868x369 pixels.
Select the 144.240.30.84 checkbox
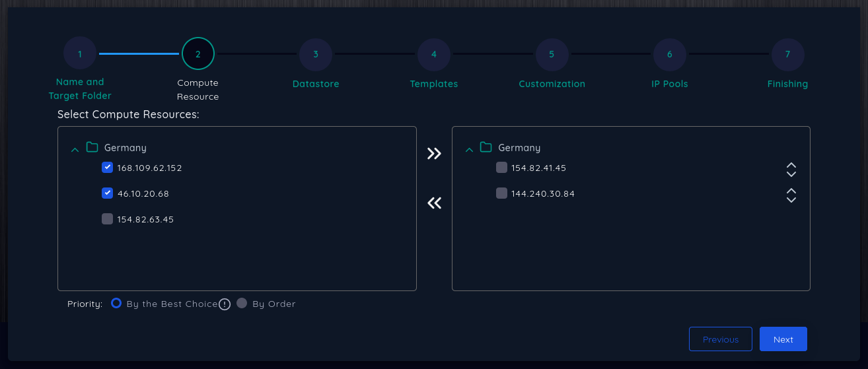tap(501, 193)
